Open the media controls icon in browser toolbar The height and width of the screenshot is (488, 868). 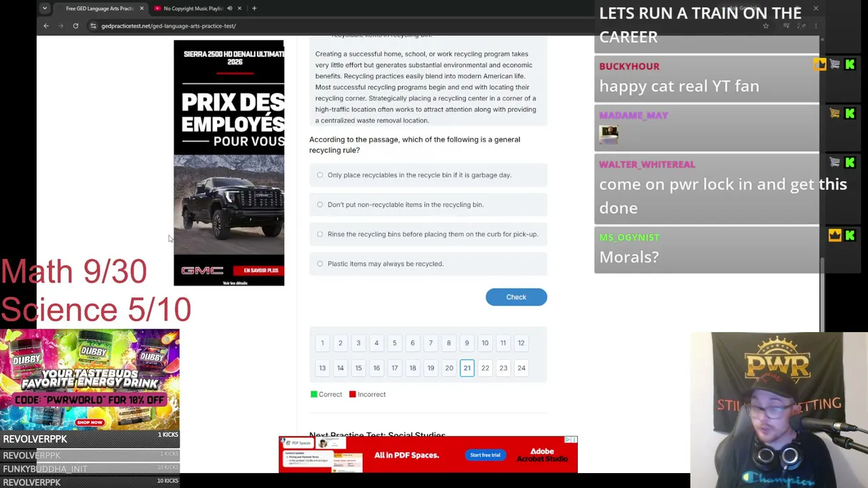tap(787, 26)
